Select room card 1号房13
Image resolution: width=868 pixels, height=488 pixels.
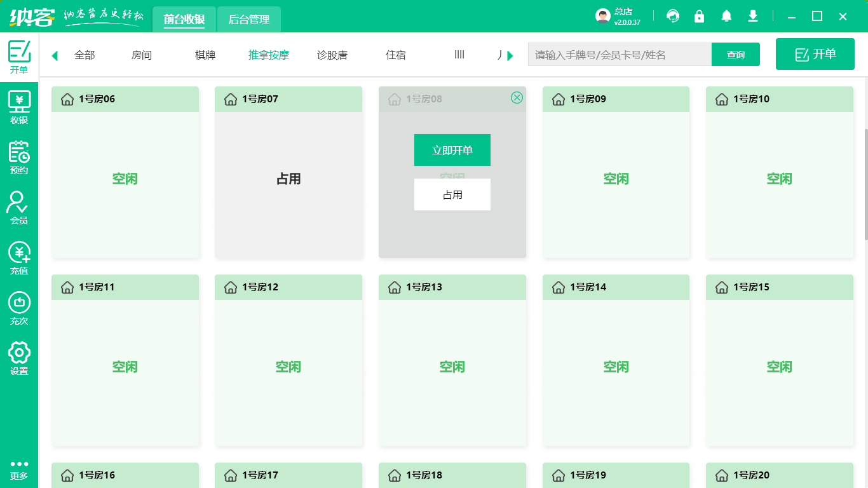(x=452, y=360)
